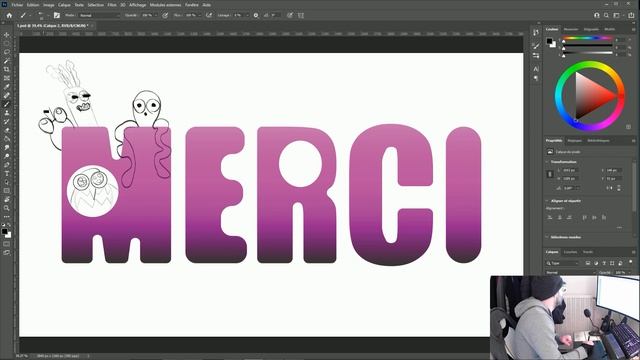Image resolution: width=640 pixels, height=360 pixels.
Task: Select the Type tool
Action: [x=7, y=173]
